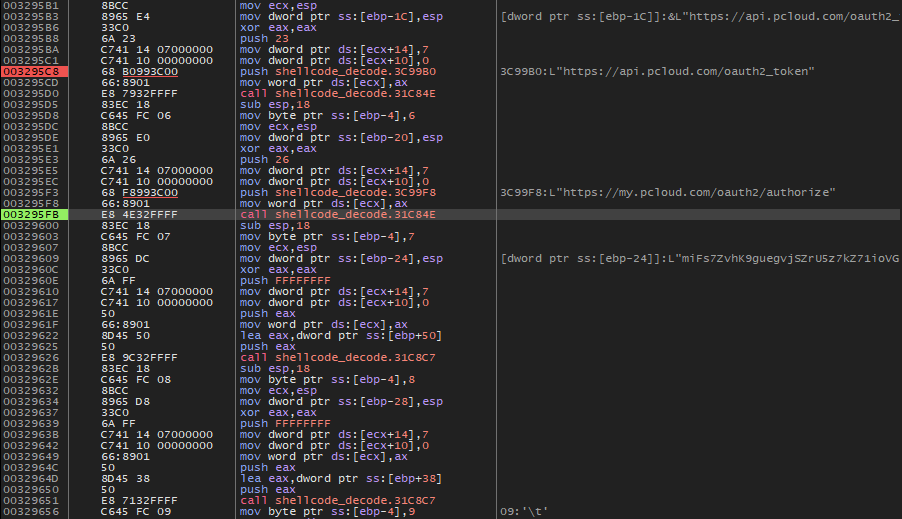Click bytes 'E8 9C32FFFF'
The height and width of the screenshot is (519, 902).
[139, 357]
